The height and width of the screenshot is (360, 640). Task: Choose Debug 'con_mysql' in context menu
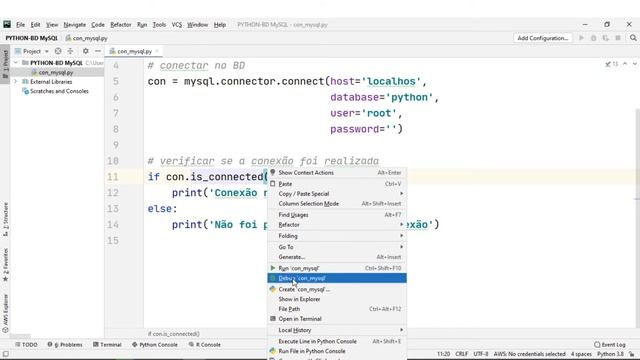(337, 278)
